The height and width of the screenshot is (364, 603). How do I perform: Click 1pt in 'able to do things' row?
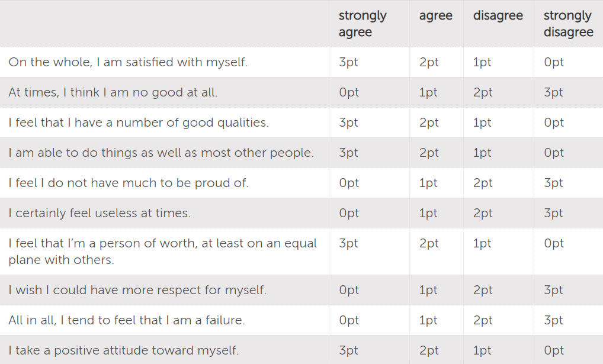(x=482, y=153)
